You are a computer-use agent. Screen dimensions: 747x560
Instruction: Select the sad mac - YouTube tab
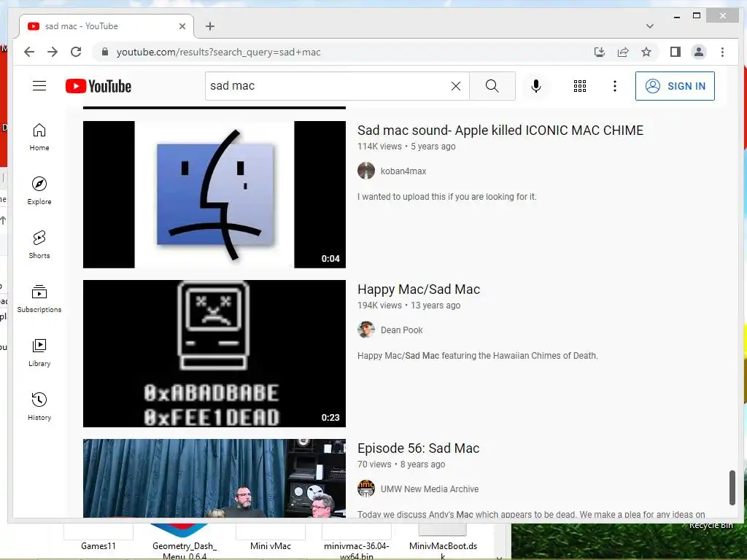[x=107, y=26]
